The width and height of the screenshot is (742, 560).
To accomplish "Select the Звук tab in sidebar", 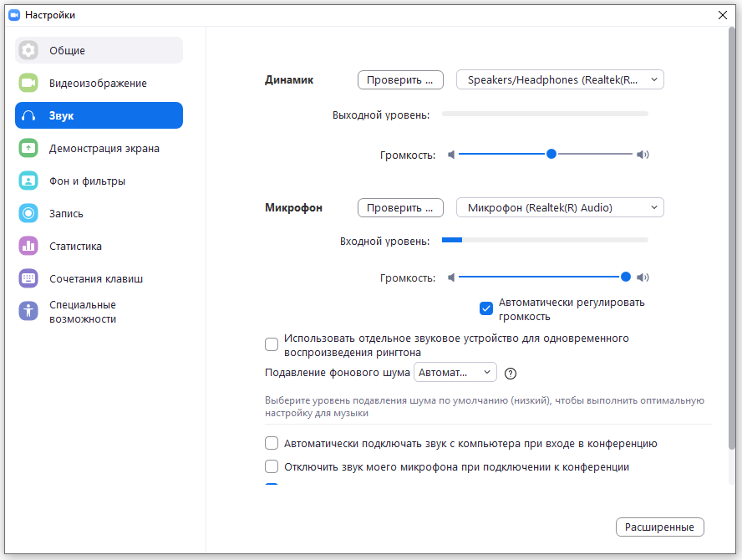I will 99,115.
